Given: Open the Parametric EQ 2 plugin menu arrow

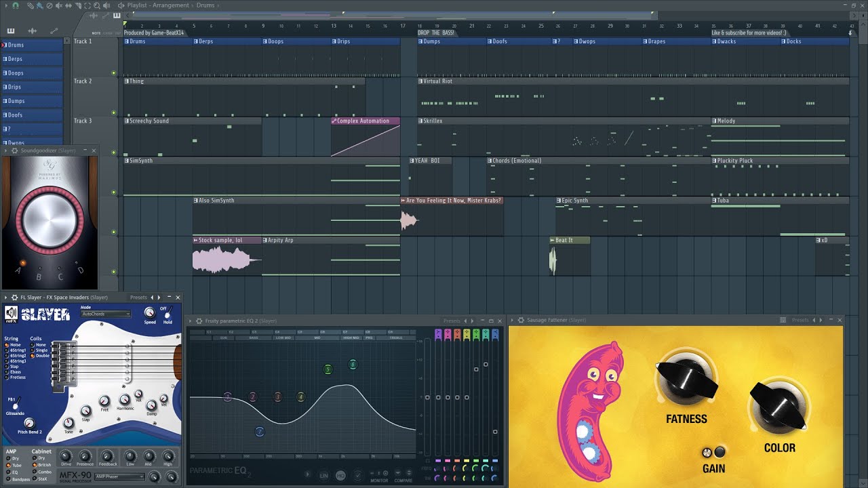Looking at the screenshot, I should point(190,321).
